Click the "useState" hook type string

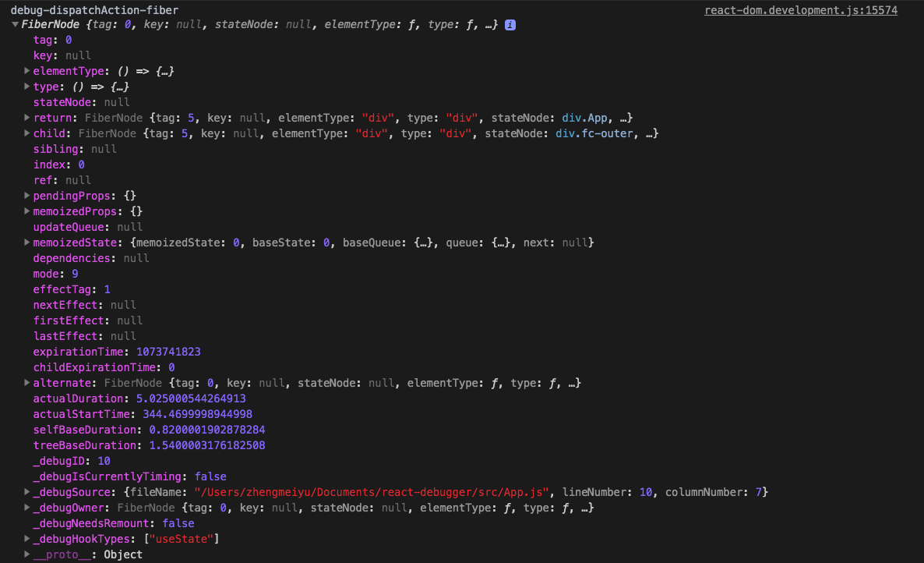[182, 539]
